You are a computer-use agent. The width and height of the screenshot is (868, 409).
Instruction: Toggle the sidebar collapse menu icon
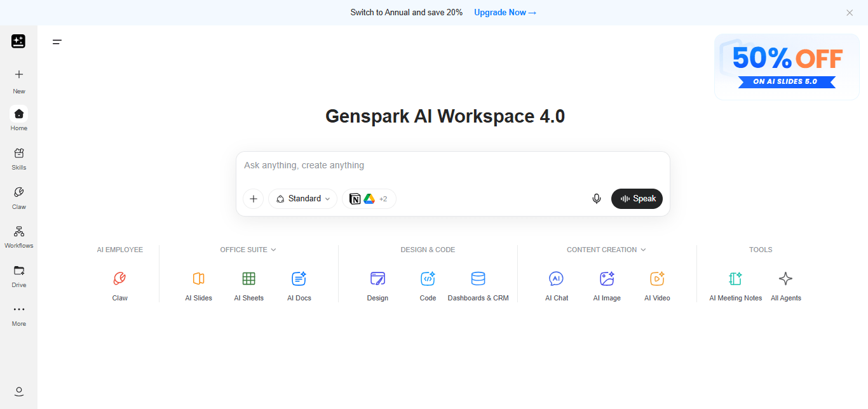click(x=57, y=42)
